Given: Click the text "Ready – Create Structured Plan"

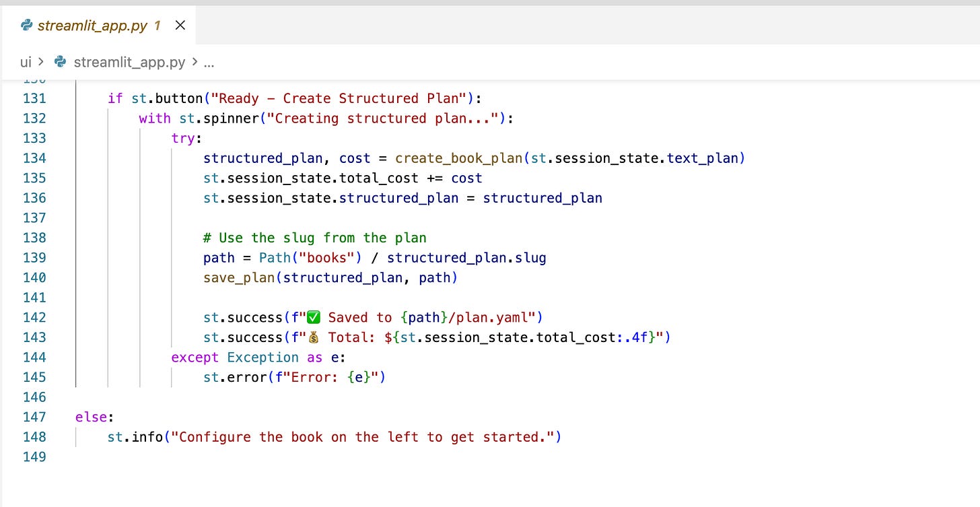Looking at the screenshot, I should coord(339,98).
